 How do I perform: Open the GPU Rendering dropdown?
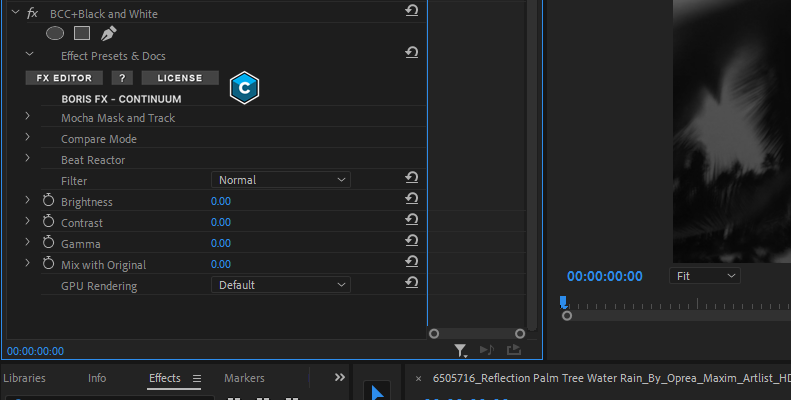[280, 285]
